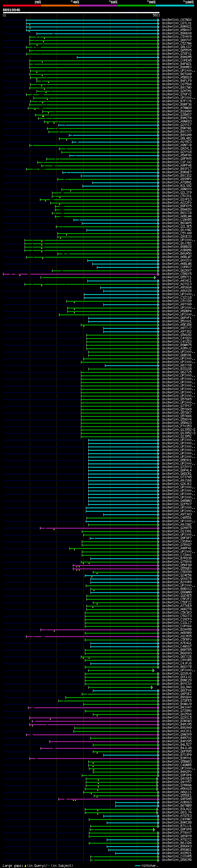197x868 pixels.
Task: Select hit UniRef100_C0PEA5
Action: pos(176,61)
